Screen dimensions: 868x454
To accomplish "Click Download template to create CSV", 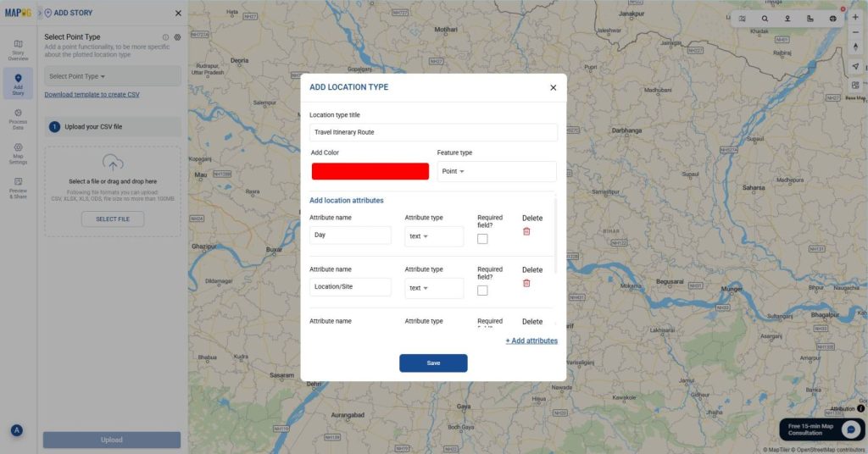I will tap(92, 95).
